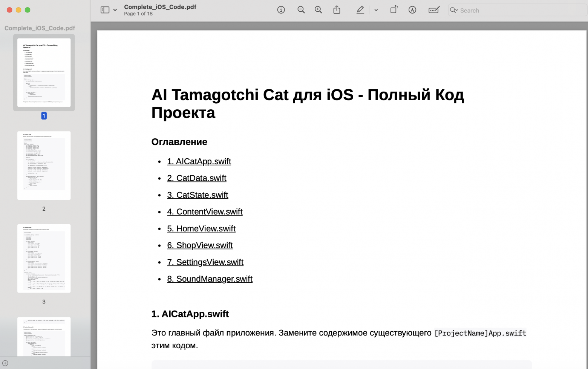Select the page 1 thumbnail
588x369 pixels.
[x=44, y=72]
